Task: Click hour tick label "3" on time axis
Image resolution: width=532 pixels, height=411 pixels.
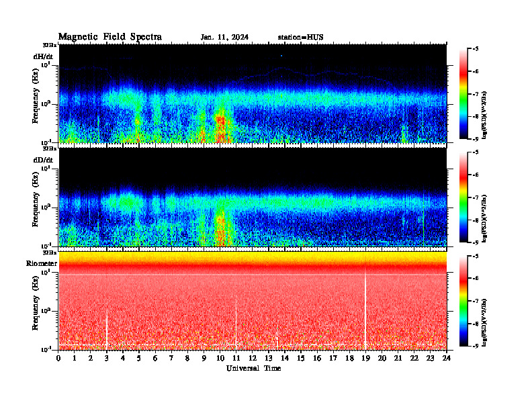Action: tap(107, 358)
